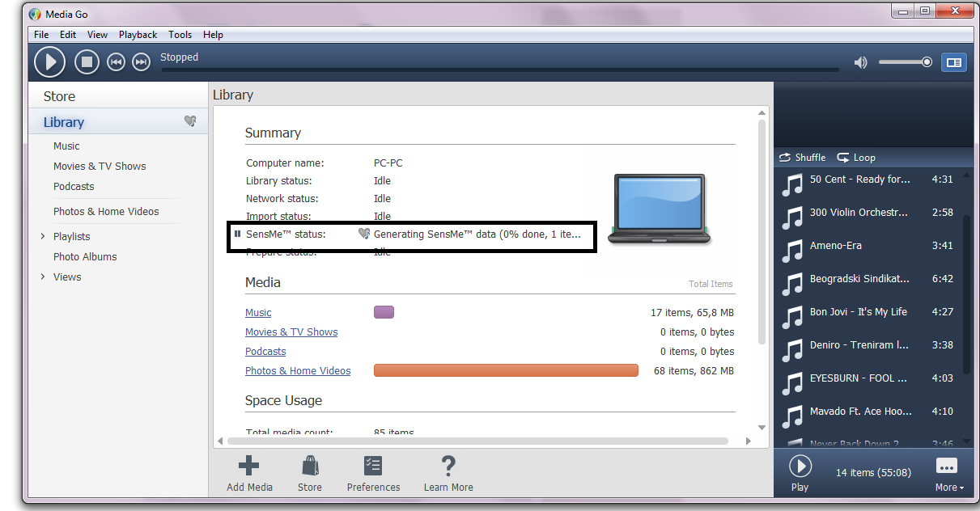
Task: Go to the Store section
Action: point(59,96)
